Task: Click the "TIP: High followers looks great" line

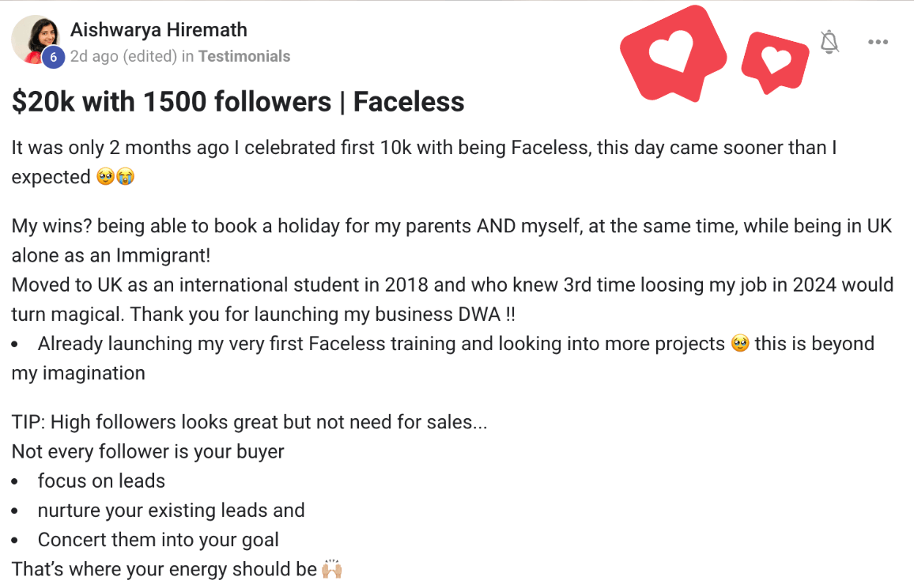Action: [x=249, y=422]
